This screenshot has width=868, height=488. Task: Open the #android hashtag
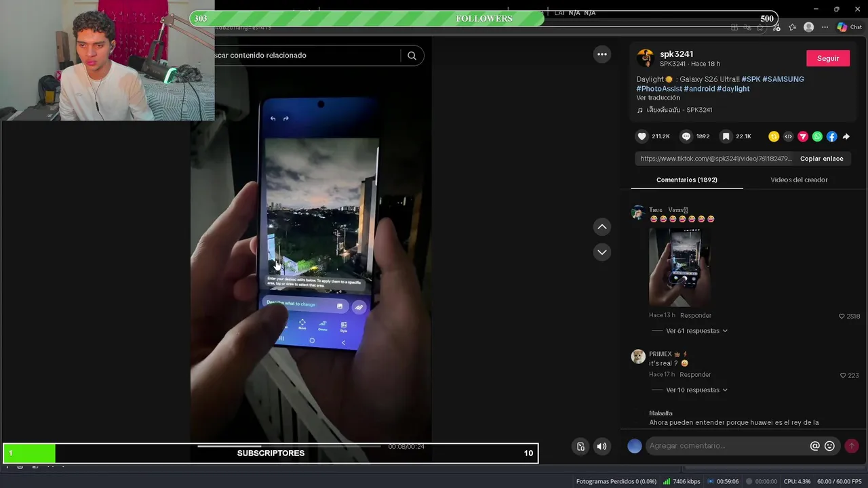pyautogui.click(x=699, y=89)
